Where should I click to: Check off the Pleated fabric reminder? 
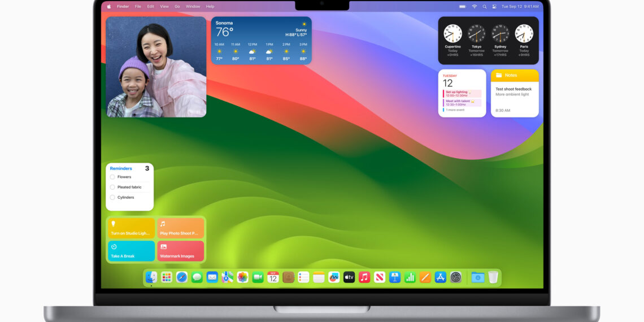pos(112,187)
